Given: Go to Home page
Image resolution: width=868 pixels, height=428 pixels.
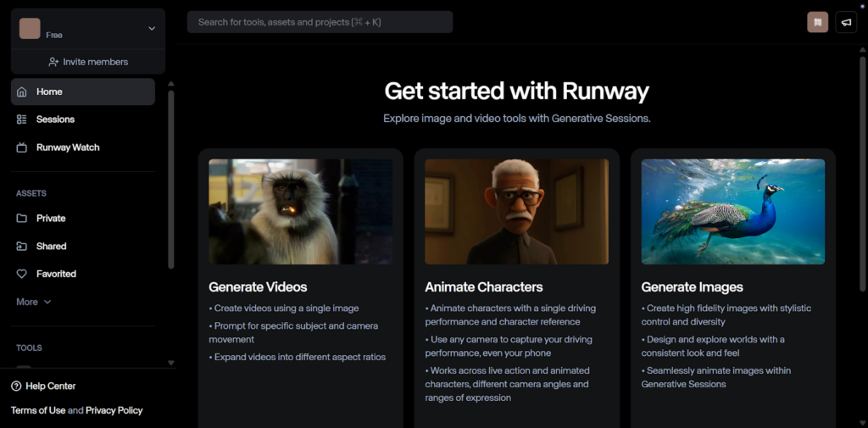Looking at the screenshot, I should [x=83, y=92].
